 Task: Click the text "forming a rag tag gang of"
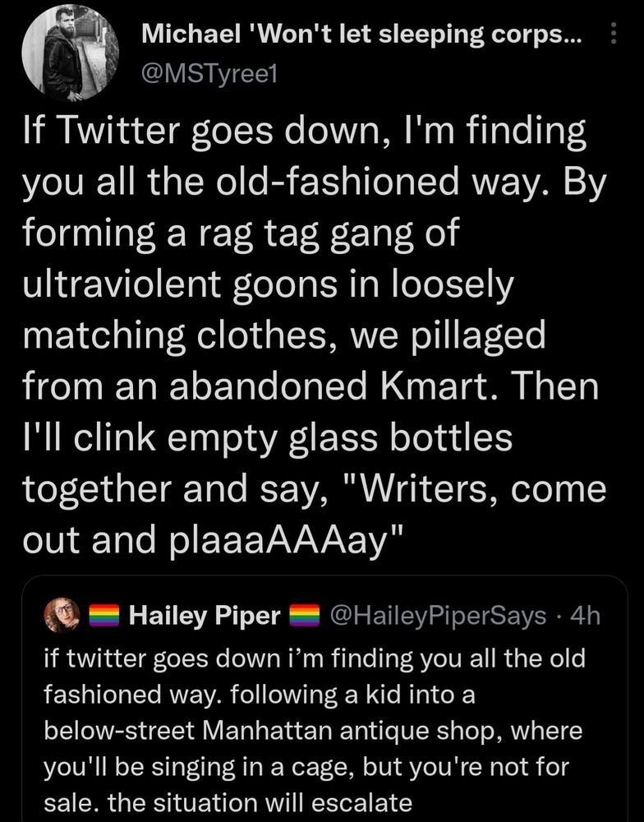point(241,233)
